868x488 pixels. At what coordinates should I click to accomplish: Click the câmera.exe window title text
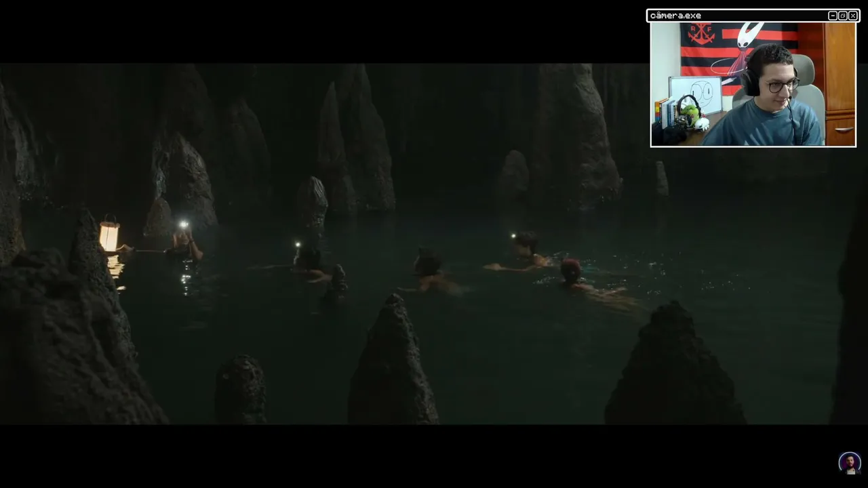click(675, 16)
